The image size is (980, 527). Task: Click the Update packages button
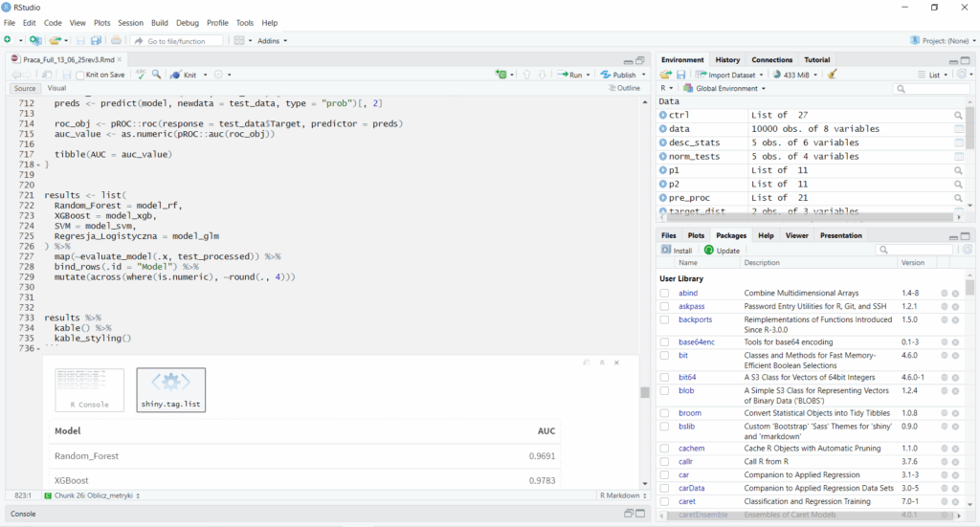[x=722, y=251]
